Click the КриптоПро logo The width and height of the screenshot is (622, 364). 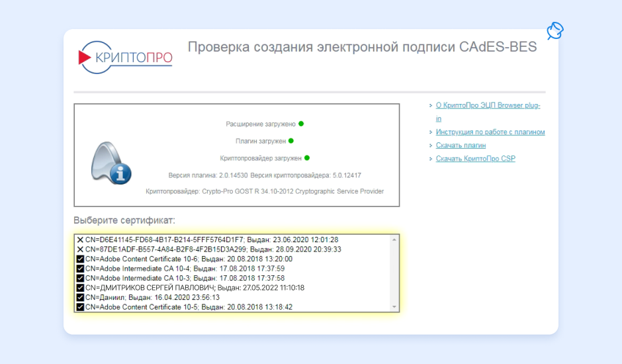(125, 58)
